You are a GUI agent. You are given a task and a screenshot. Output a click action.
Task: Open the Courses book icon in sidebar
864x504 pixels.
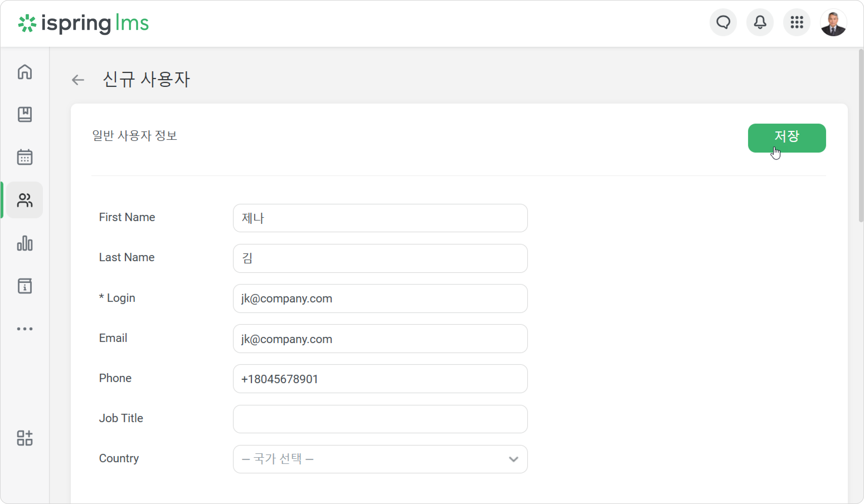(x=25, y=114)
